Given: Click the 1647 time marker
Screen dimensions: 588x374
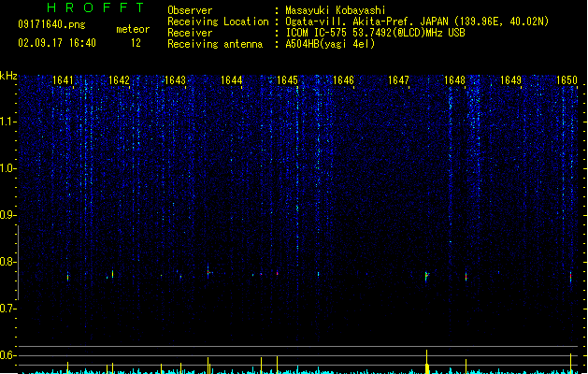Looking at the screenshot, I should tap(398, 80).
